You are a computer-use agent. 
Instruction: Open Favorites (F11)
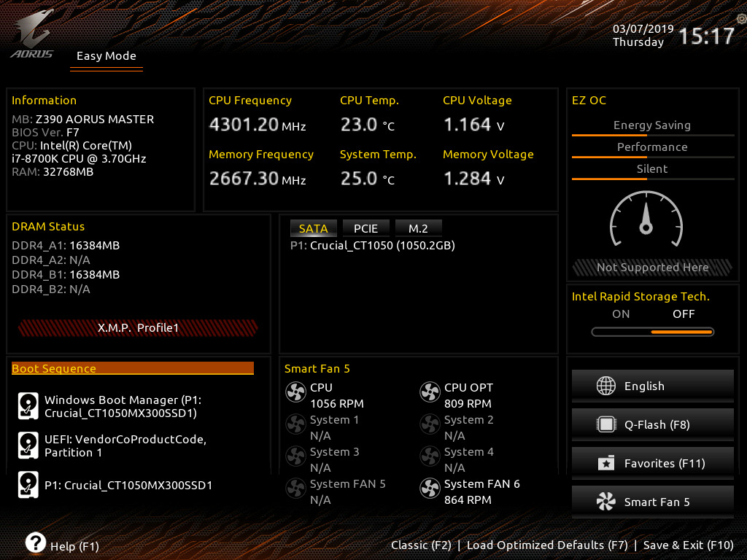pos(653,463)
